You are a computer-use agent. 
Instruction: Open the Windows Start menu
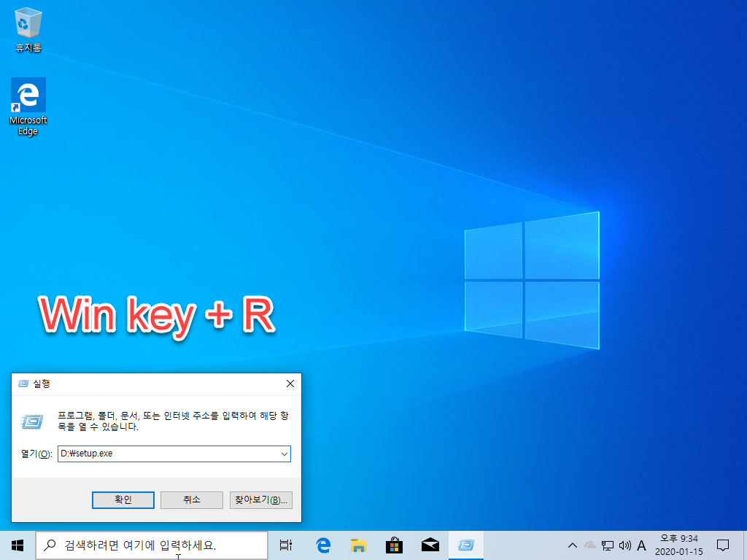point(18,545)
